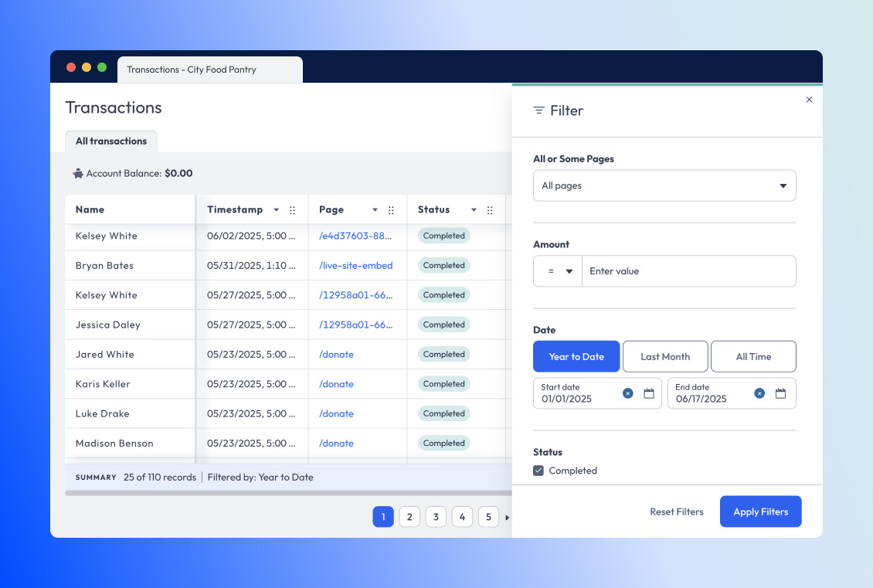Open the Timestamp column sort dropdown arrow

[276, 210]
